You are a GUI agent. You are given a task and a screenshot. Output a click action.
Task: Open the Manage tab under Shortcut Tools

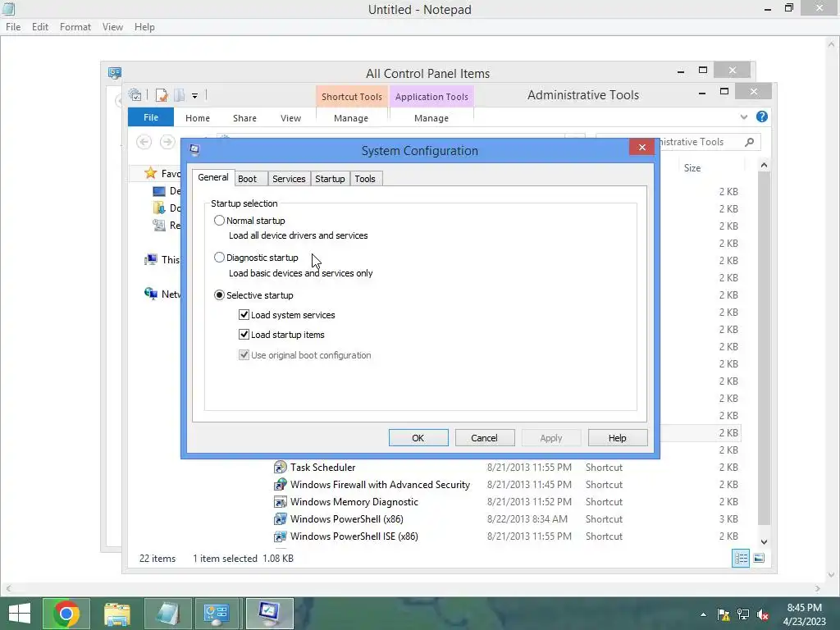351,118
